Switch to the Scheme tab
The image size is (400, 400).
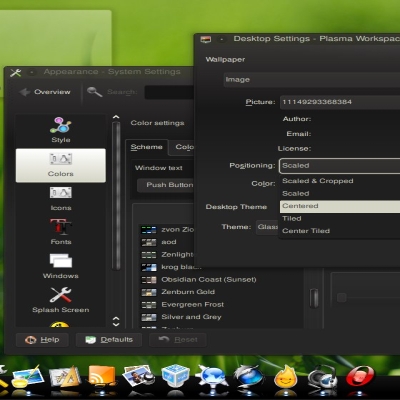click(x=146, y=147)
